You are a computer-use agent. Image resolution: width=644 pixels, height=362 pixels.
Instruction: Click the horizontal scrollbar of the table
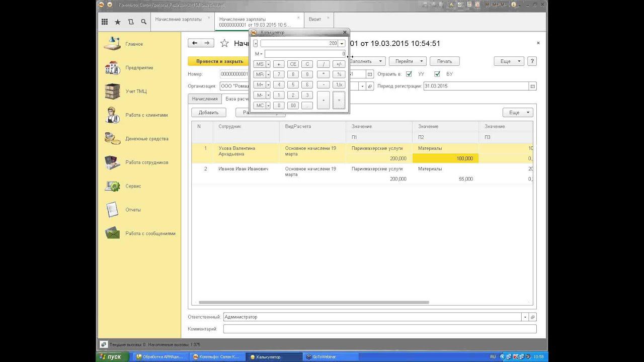(314, 302)
